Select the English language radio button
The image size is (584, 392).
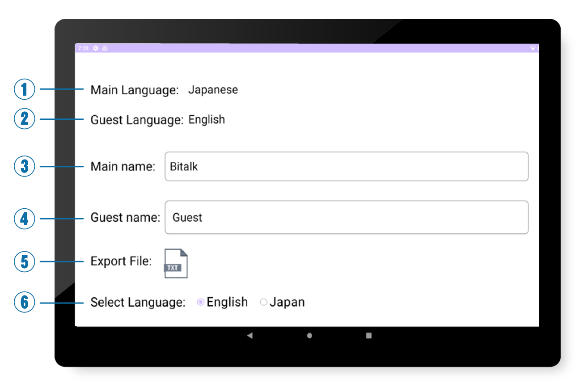201,302
